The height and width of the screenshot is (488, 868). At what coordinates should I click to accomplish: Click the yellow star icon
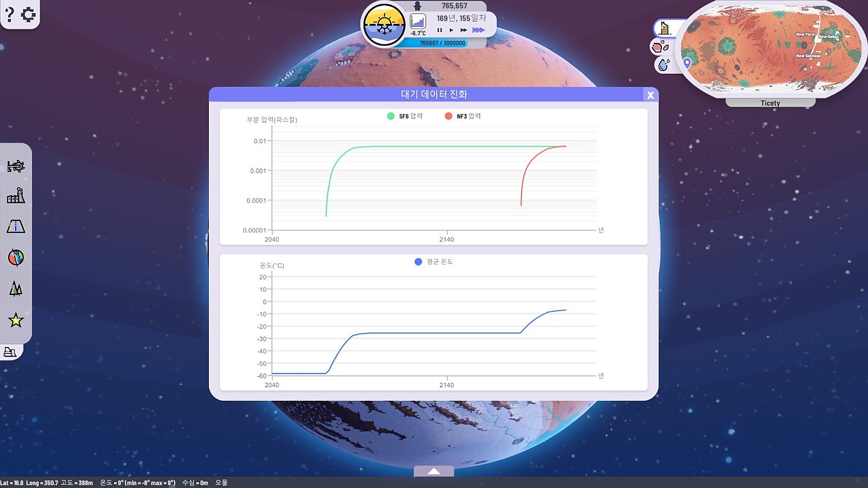[16, 320]
